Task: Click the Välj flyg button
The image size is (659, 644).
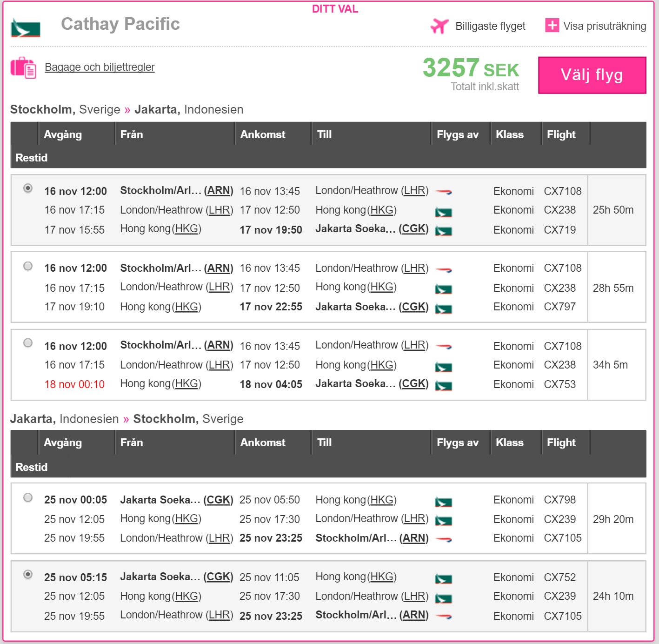Action: [x=592, y=75]
